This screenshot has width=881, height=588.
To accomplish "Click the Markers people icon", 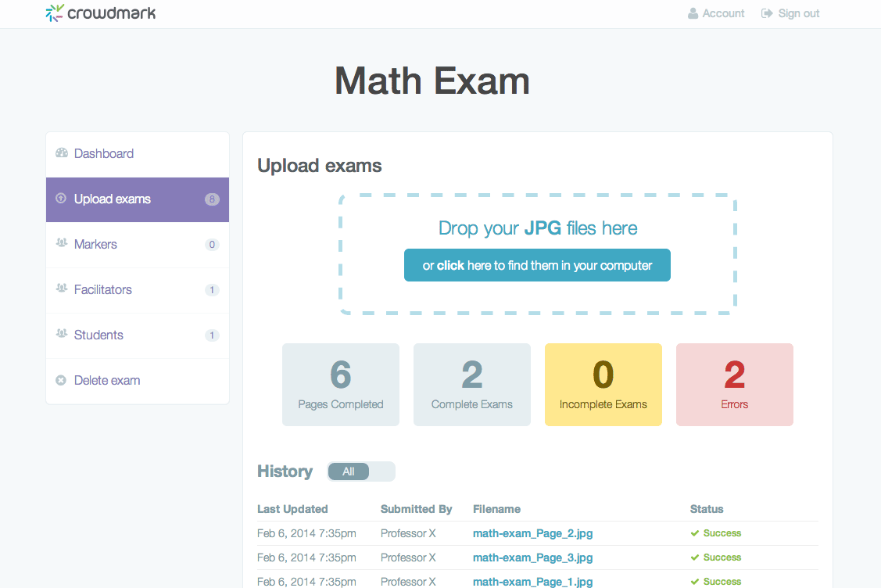I will coord(62,244).
